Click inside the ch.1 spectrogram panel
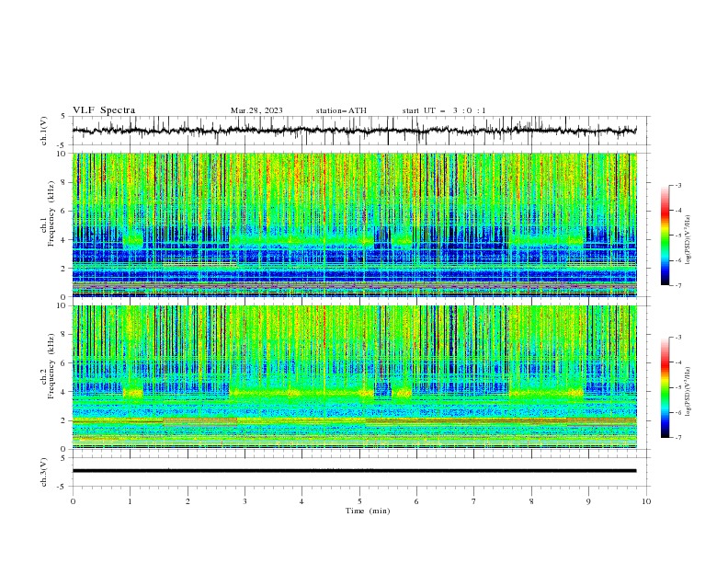This screenshot has width=728, height=563. pos(354,224)
